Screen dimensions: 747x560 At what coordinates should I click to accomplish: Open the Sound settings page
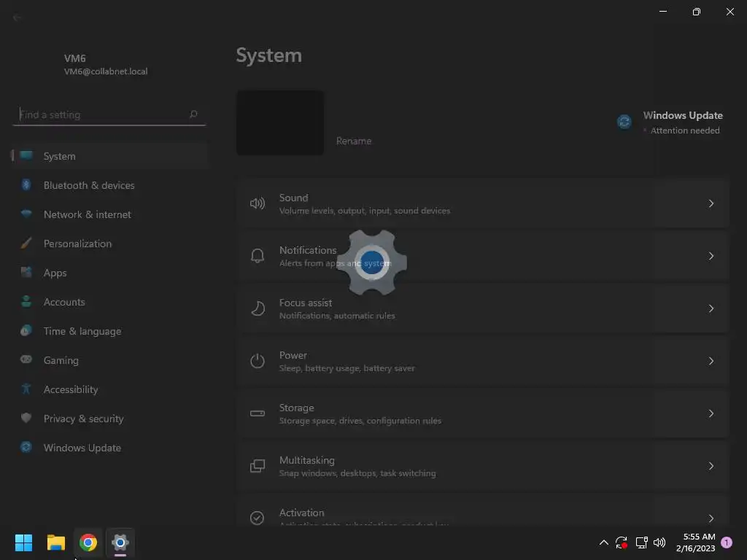click(x=483, y=204)
